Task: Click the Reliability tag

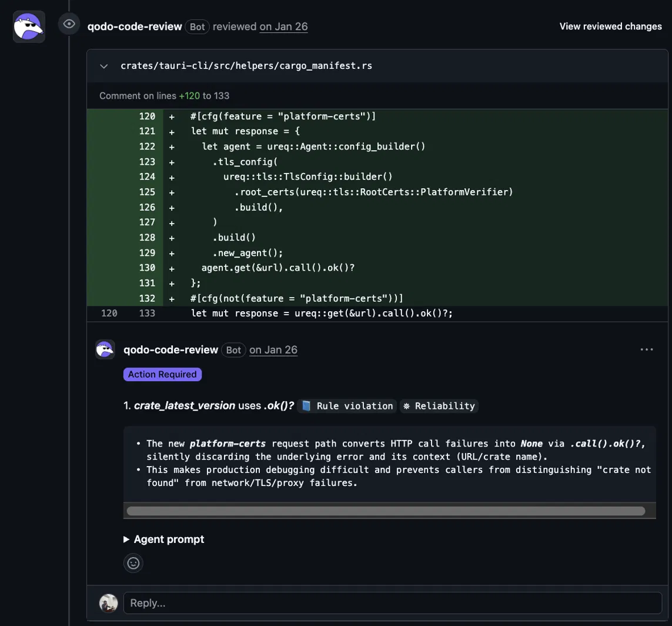Action: coord(439,406)
